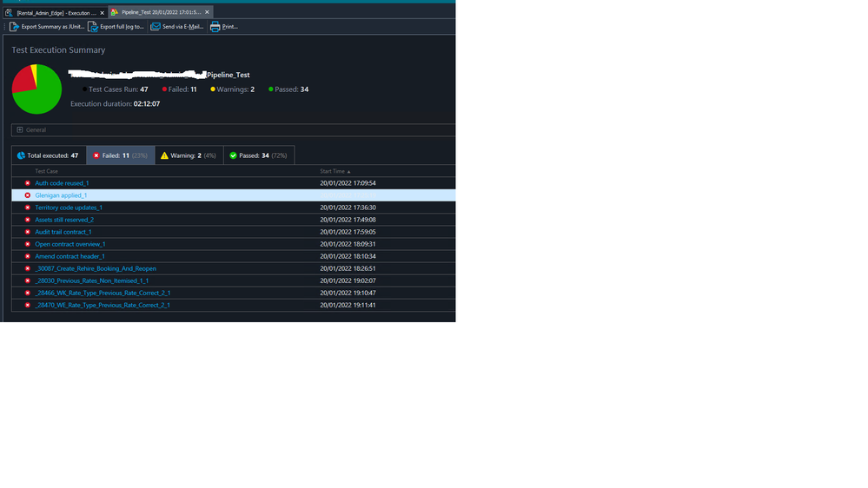Sort by the Test Case column header

(47, 172)
